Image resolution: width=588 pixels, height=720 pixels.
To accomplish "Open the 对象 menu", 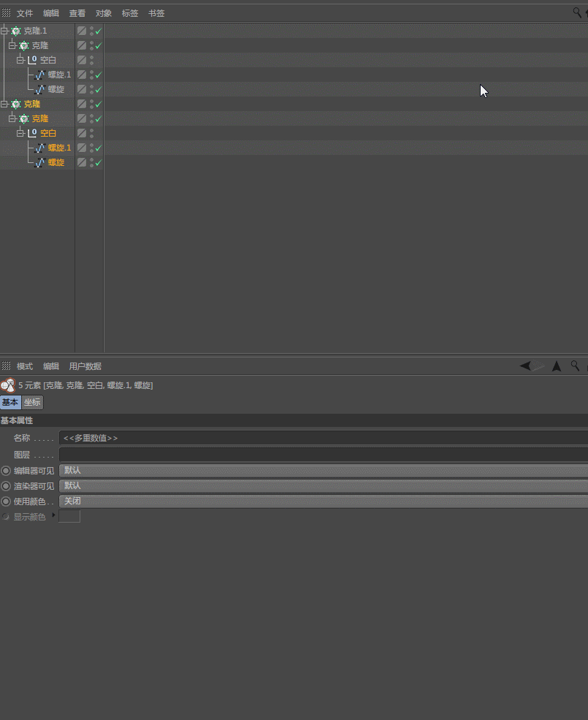I will click(x=104, y=13).
